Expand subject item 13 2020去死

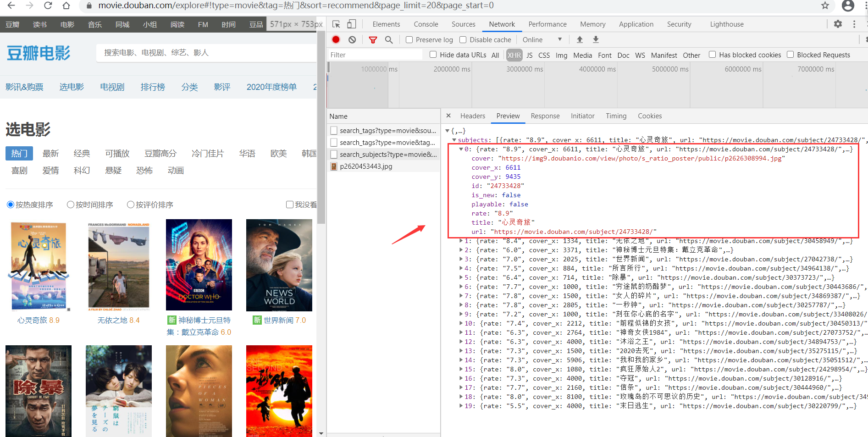[x=461, y=351]
